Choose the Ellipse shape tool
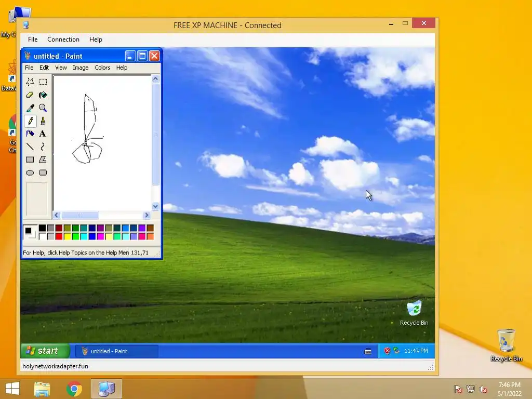532x399 pixels. [30, 172]
